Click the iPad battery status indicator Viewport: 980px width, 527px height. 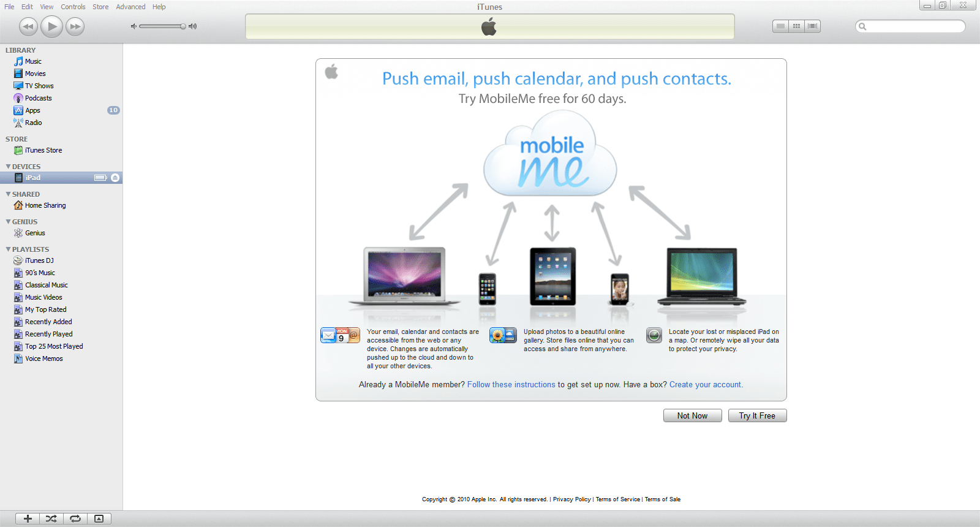(100, 178)
